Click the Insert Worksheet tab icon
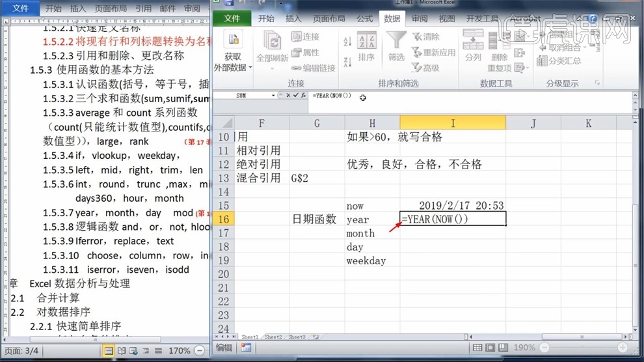 click(316, 337)
